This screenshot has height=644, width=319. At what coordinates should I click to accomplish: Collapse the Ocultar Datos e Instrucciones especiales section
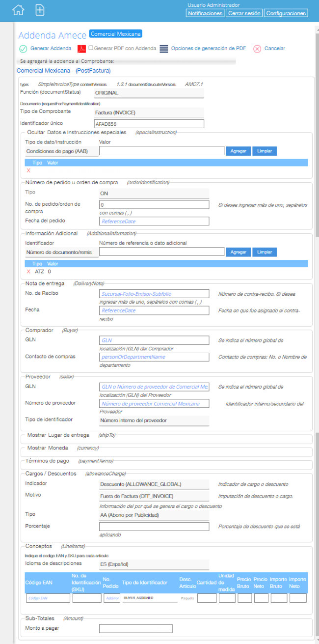click(77, 132)
